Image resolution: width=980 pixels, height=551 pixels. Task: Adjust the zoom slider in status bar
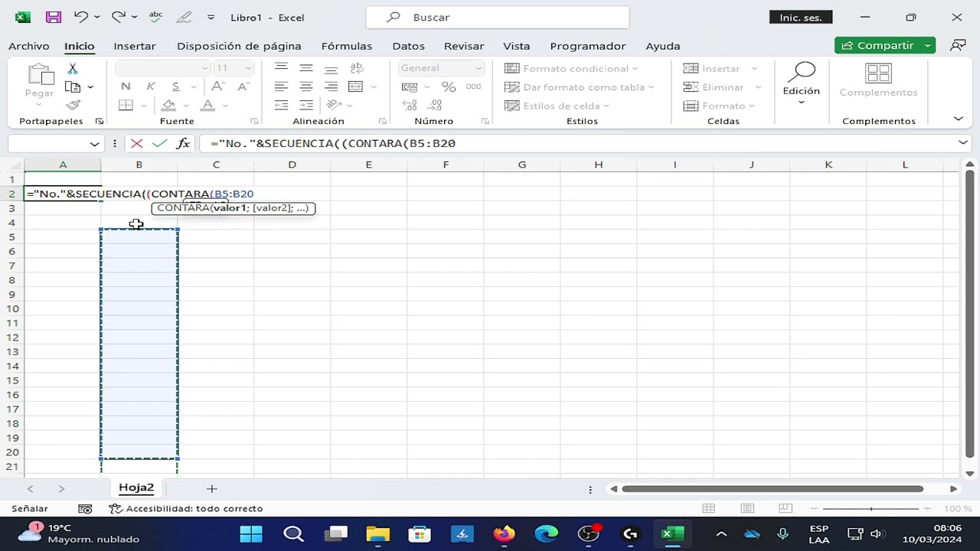pos(871,509)
